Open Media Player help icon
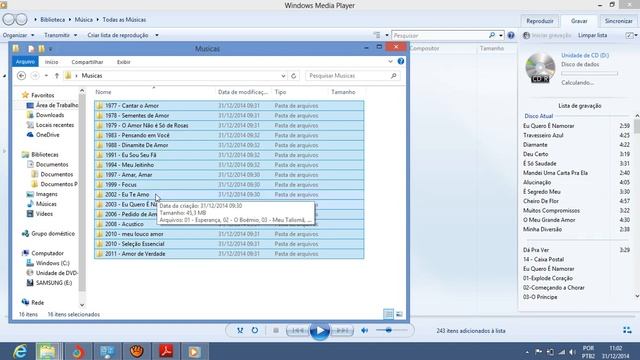 click(x=511, y=36)
